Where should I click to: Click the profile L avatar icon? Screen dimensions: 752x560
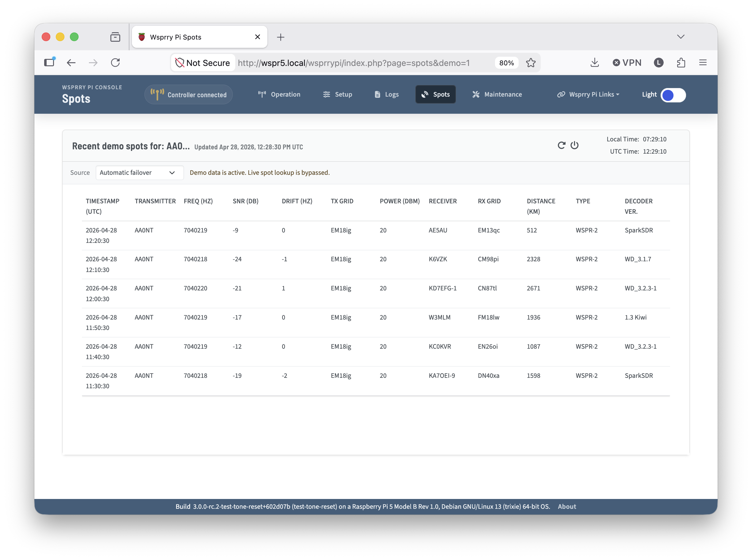[x=658, y=63]
